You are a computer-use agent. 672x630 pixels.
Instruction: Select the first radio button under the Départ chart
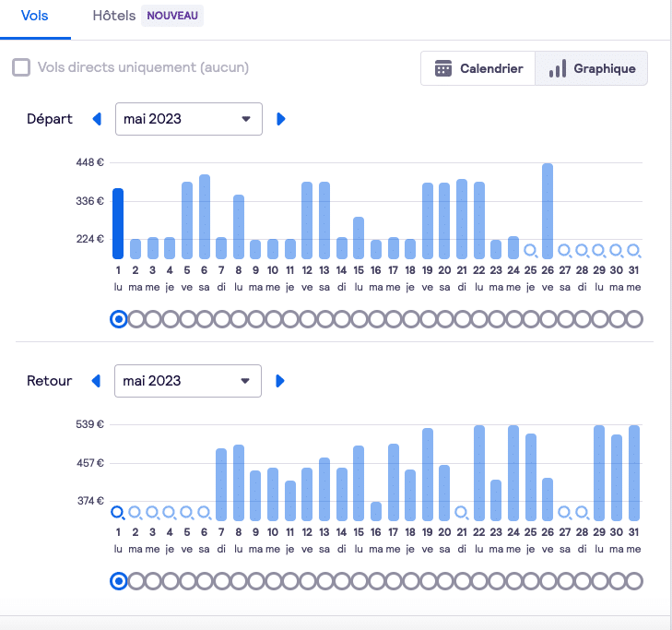point(118,319)
